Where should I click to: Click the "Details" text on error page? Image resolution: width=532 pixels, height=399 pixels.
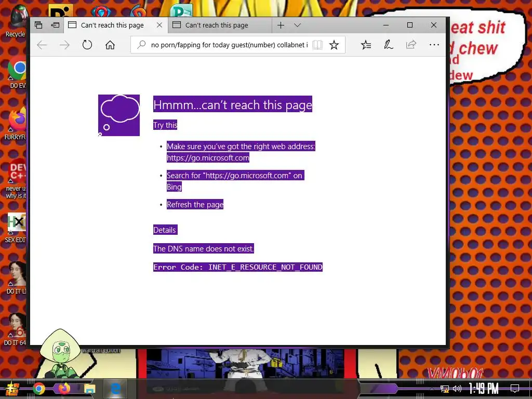coord(165,230)
